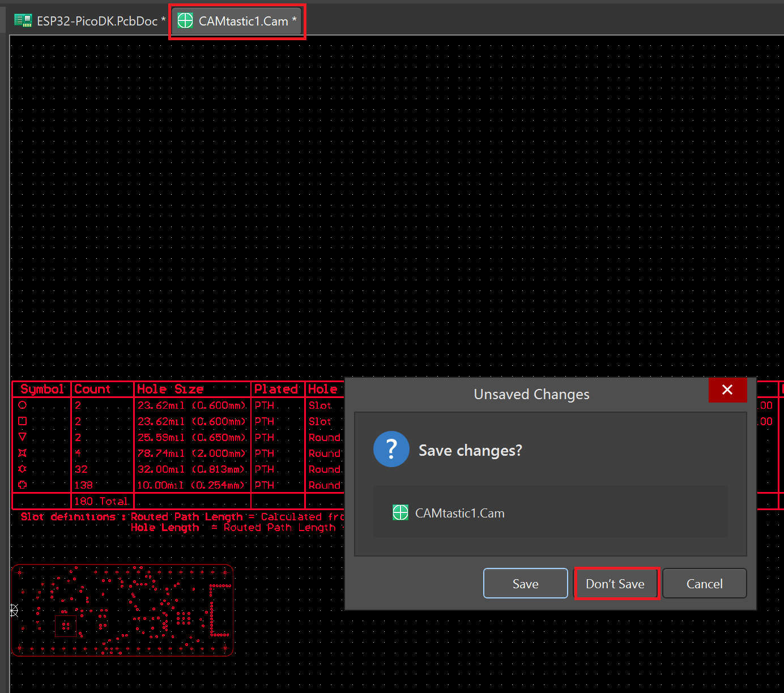This screenshot has height=693, width=784.
Task: Click the drill hole board preview
Action: pos(122,610)
